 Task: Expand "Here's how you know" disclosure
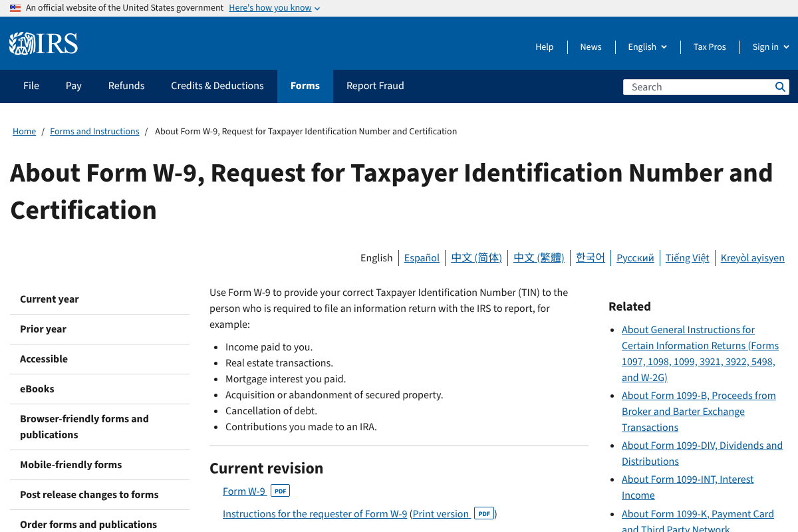(274, 8)
